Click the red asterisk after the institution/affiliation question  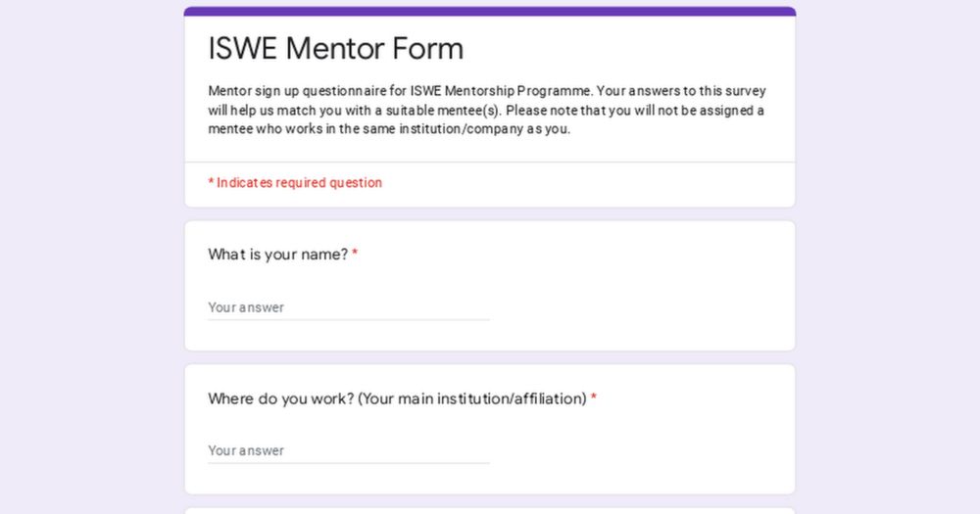tap(594, 397)
